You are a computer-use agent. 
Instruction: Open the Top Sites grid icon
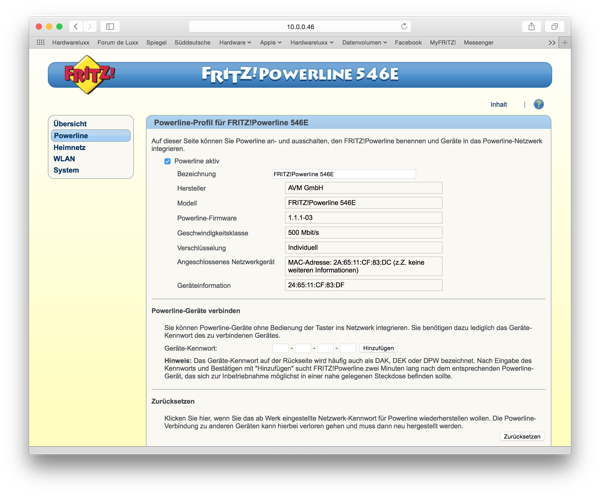pos(41,42)
